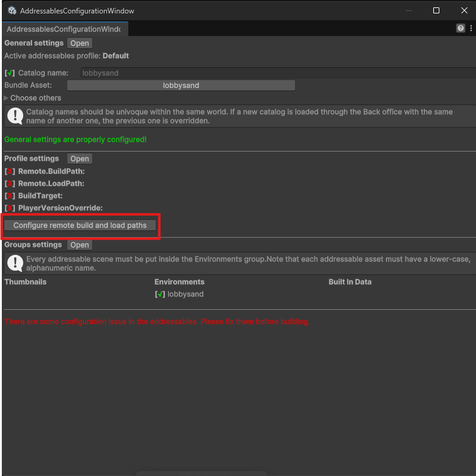The height and width of the screenshot is (476, 476).
Task: Expand the Choose others foldout
Action: (7, 98)
